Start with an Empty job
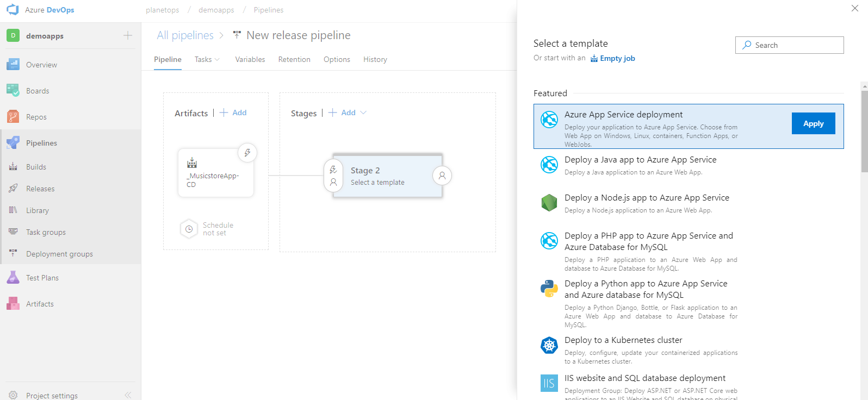 click(x=613, y=58)
